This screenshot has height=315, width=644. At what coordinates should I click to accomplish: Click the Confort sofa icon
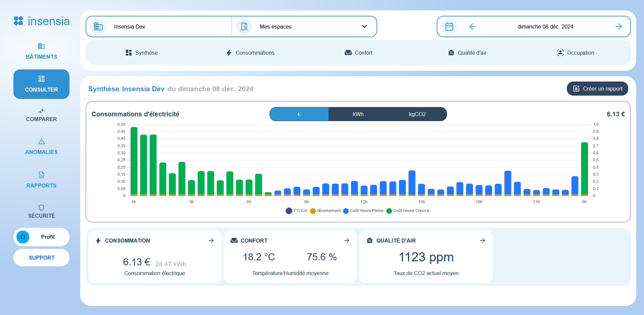348,53
